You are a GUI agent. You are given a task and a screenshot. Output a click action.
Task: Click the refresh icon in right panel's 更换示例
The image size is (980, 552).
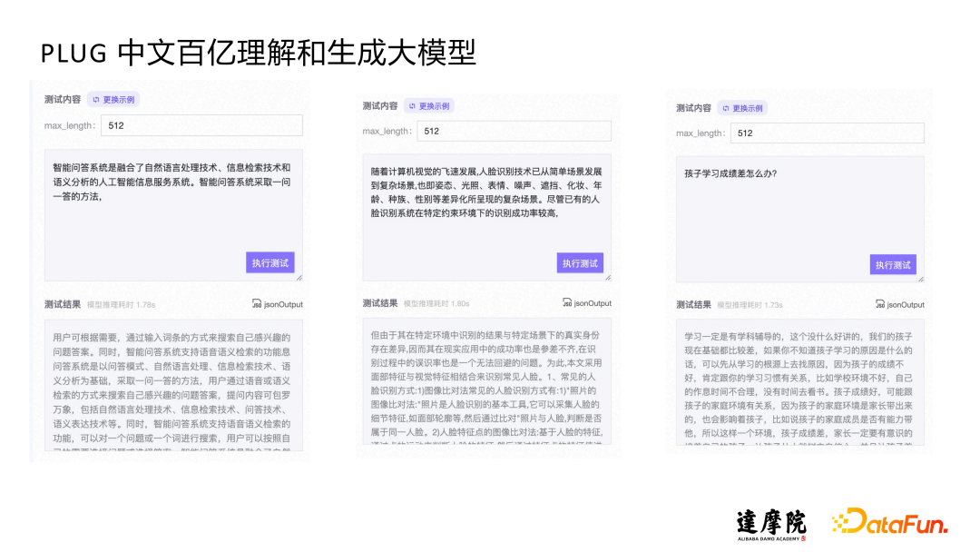coord(725,108)
